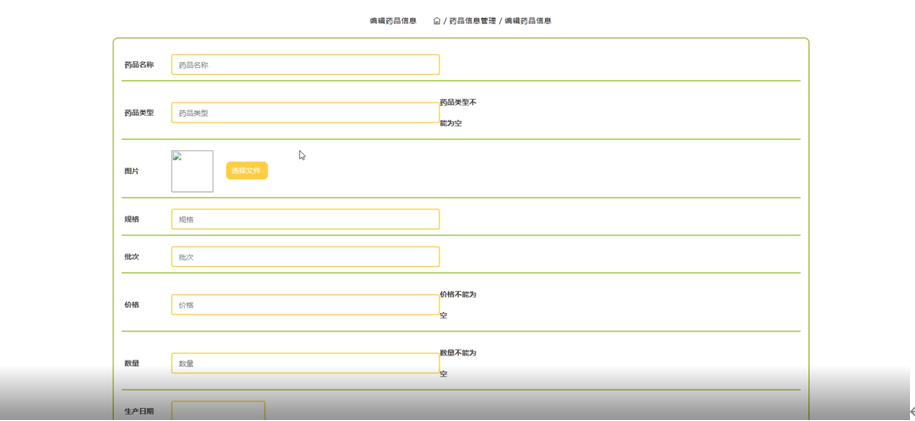Focus the 药品名称 input field

point(305,65)
